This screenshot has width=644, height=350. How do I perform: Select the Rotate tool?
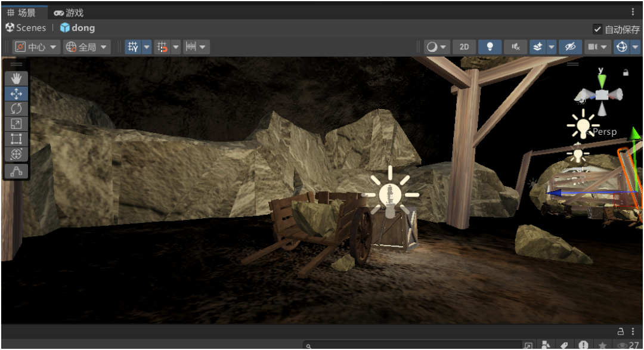pyautogui.click(x=16, y=109)
